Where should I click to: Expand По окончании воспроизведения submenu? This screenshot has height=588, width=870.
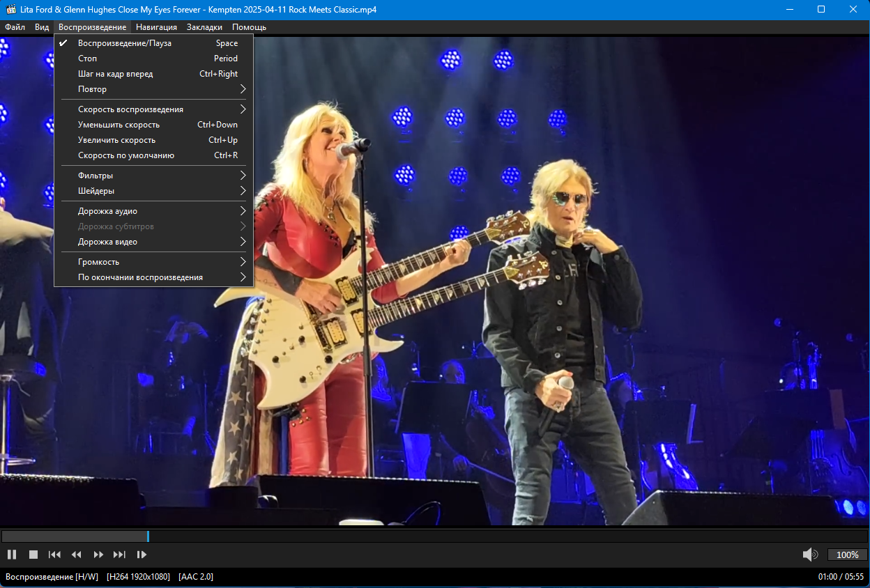153,277
